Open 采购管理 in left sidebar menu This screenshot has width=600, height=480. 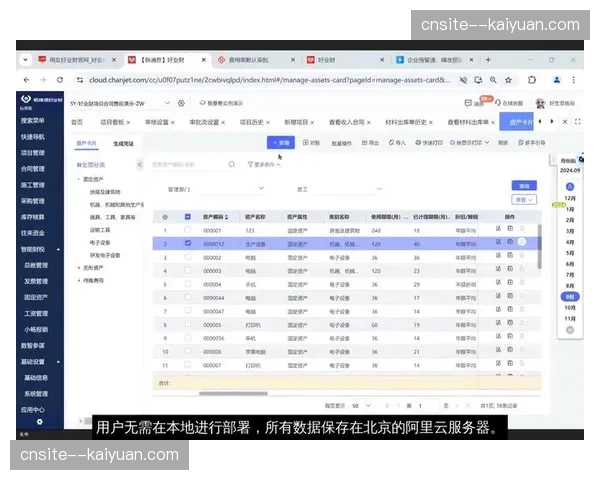tap(33, 201)
